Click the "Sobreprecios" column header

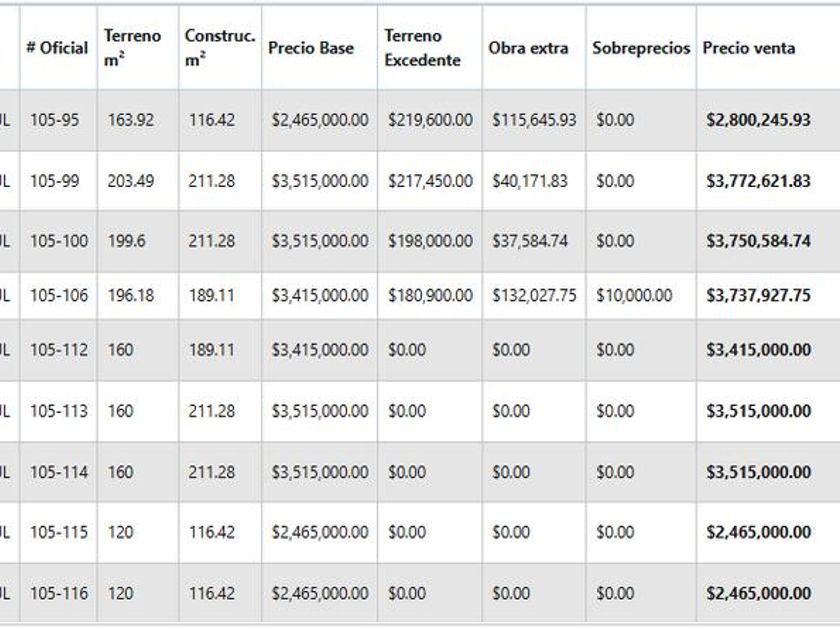point(641,47)
